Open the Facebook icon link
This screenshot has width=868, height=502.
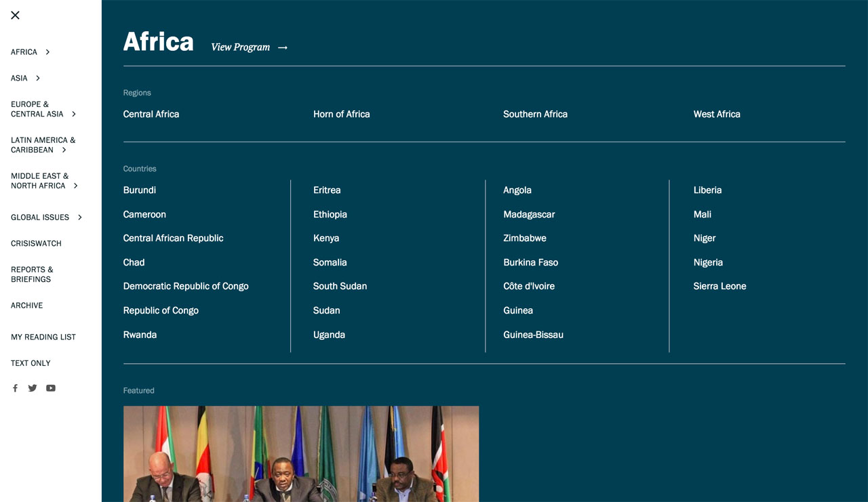point(15,388)
